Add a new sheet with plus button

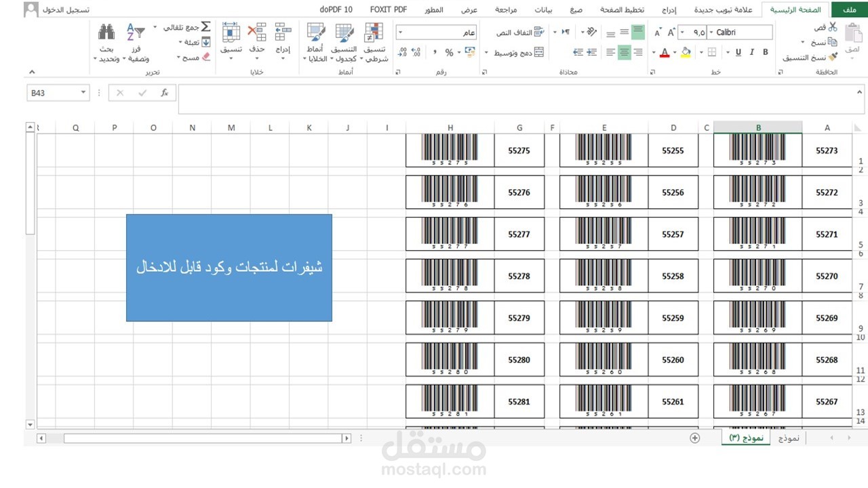[x=694, y=438]
